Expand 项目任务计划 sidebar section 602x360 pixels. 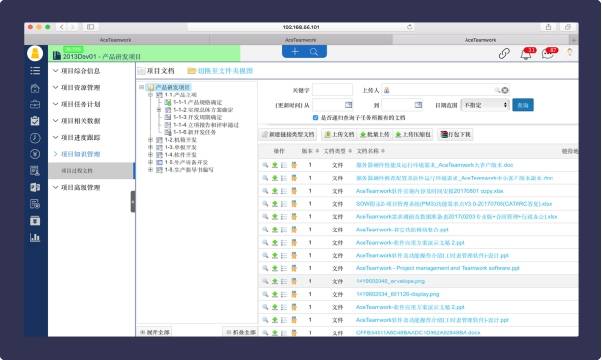(77, 104)
